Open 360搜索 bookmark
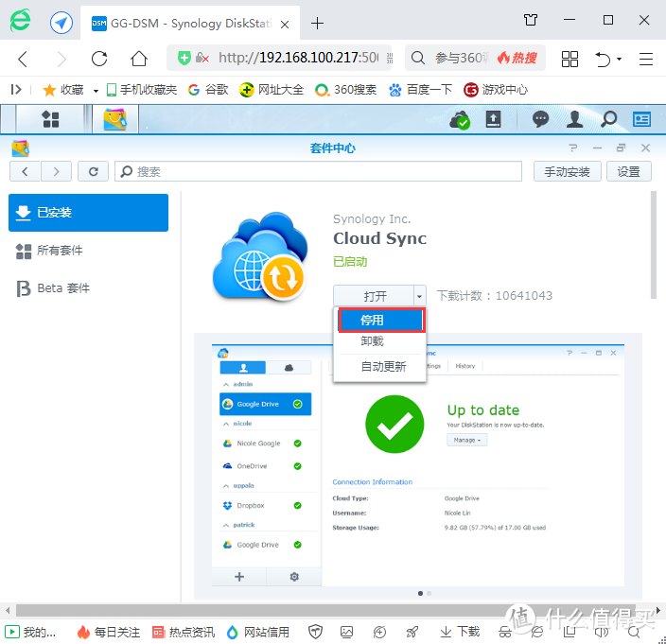The height and width of the screenshot is (644, 666). pyautogui.click(x=345, y=90)
